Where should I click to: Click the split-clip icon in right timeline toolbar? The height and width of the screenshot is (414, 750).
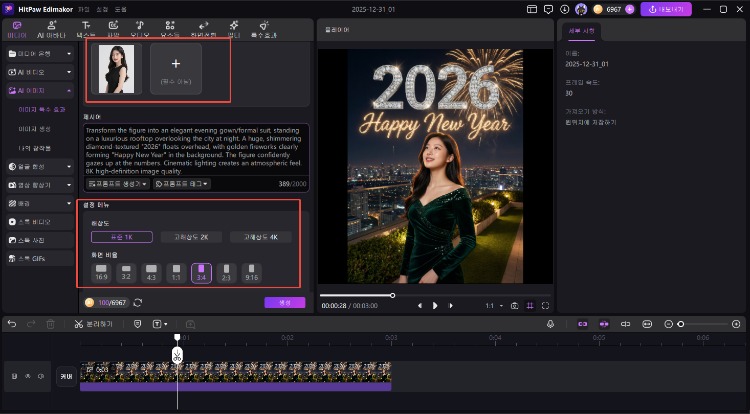pos(626,324)
